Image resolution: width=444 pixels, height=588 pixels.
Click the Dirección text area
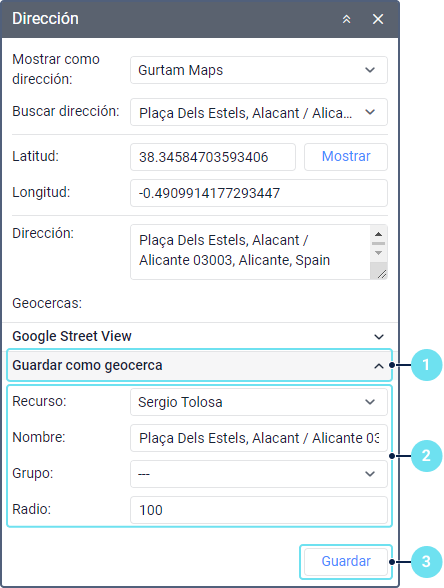[x=250, y=252]
